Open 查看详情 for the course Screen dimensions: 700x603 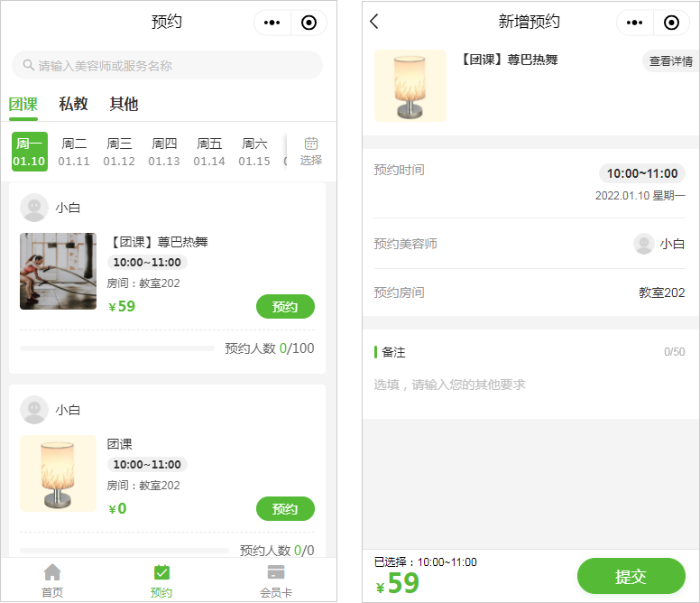[x=670, y=61]
